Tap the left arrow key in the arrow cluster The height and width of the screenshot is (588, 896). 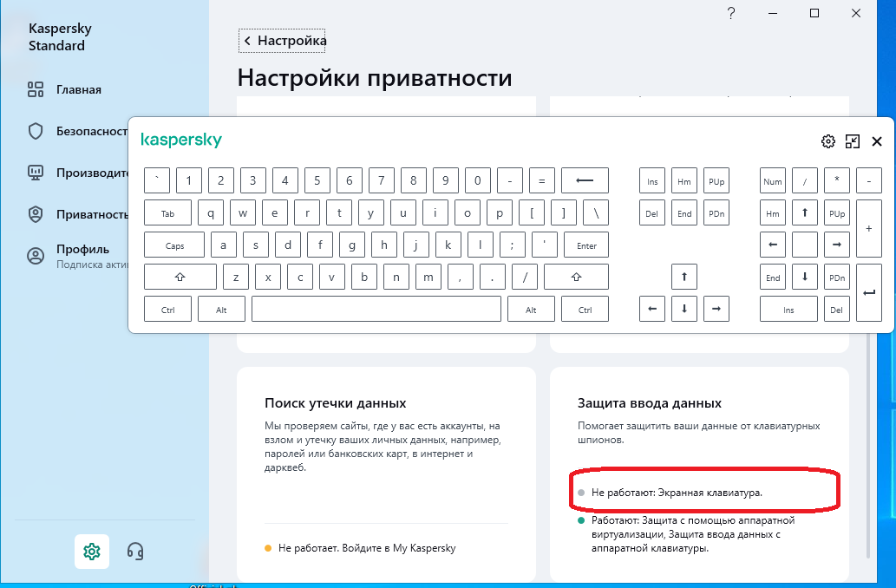652,309
